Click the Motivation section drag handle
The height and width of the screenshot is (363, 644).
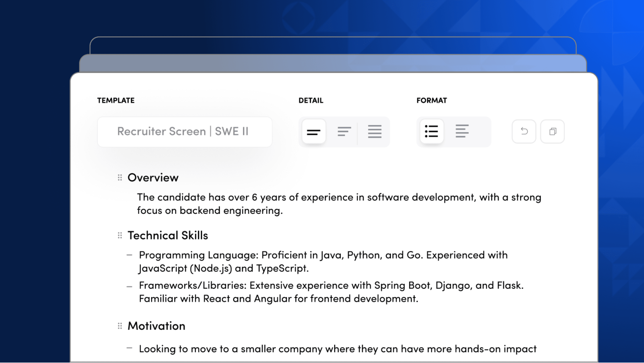click(x=120, y=326)
